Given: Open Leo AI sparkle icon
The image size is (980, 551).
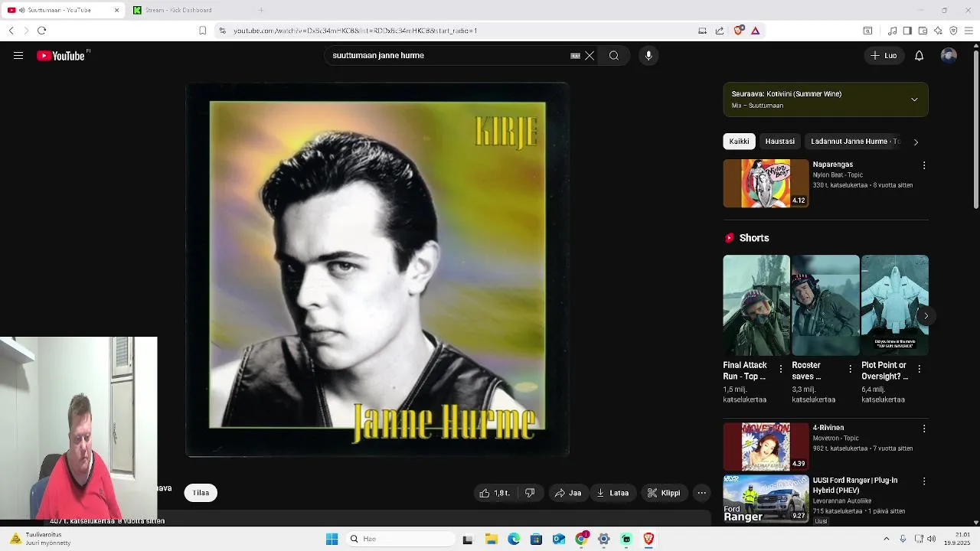Looking at the screenshot, I should 938,31.
